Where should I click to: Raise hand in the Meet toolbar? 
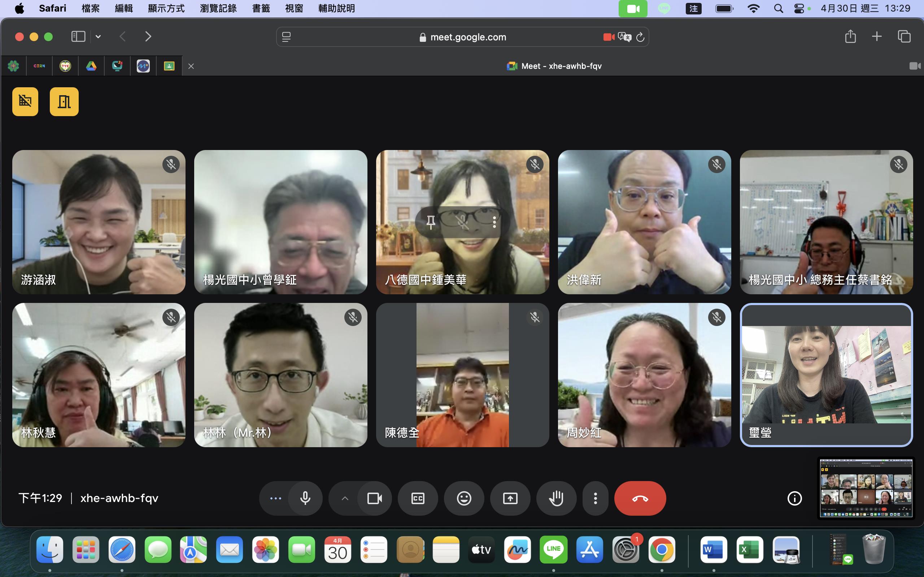556,498
